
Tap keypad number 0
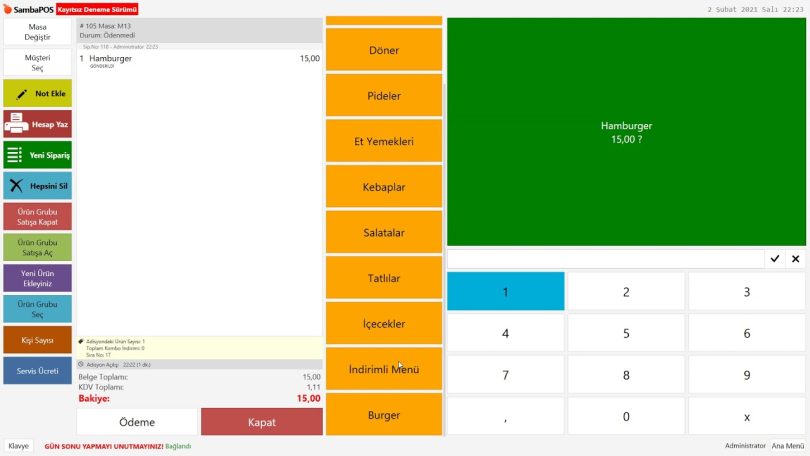pyautogui.click(x=626, y=416)
